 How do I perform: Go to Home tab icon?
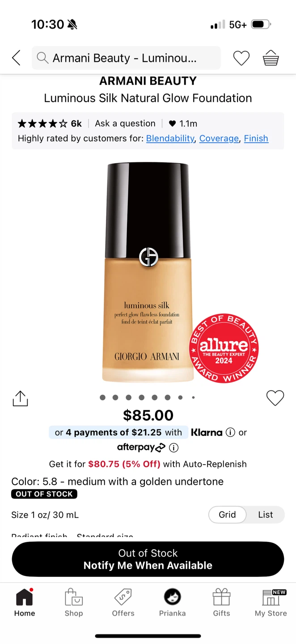25,597
